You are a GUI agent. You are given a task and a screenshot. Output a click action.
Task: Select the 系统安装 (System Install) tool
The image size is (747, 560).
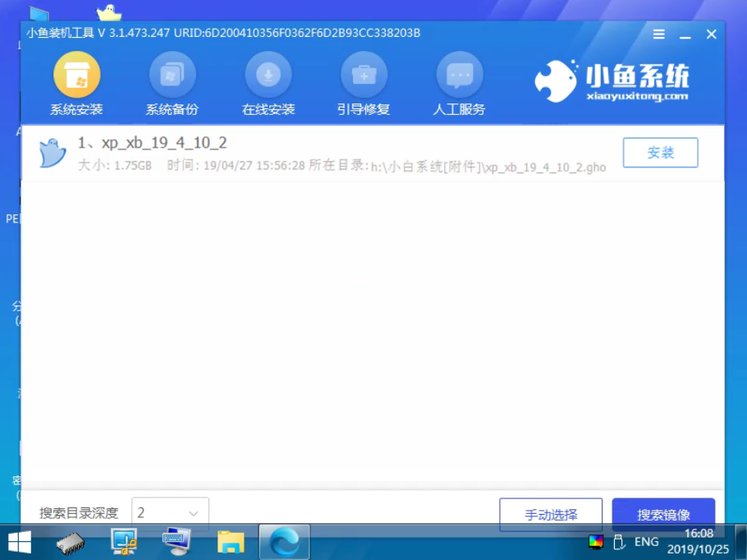tap(76, 82)
